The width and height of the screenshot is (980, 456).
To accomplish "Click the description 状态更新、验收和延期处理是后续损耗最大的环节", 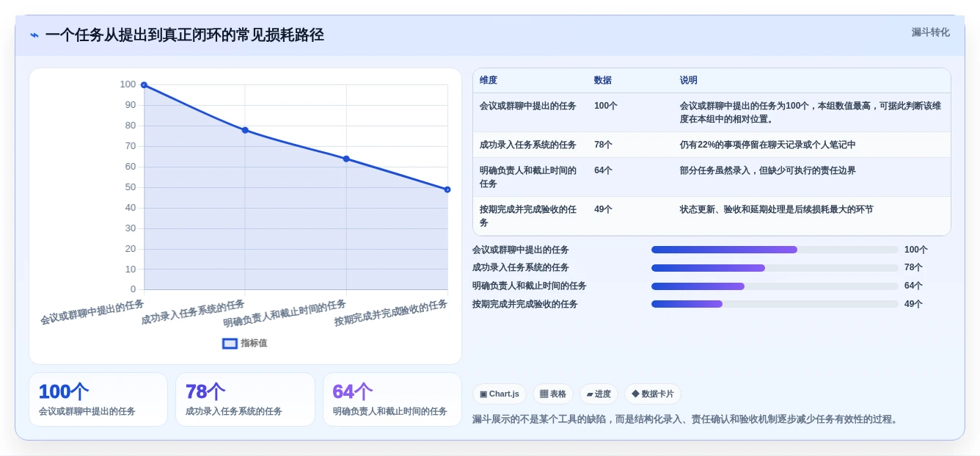I will (777, 209).
